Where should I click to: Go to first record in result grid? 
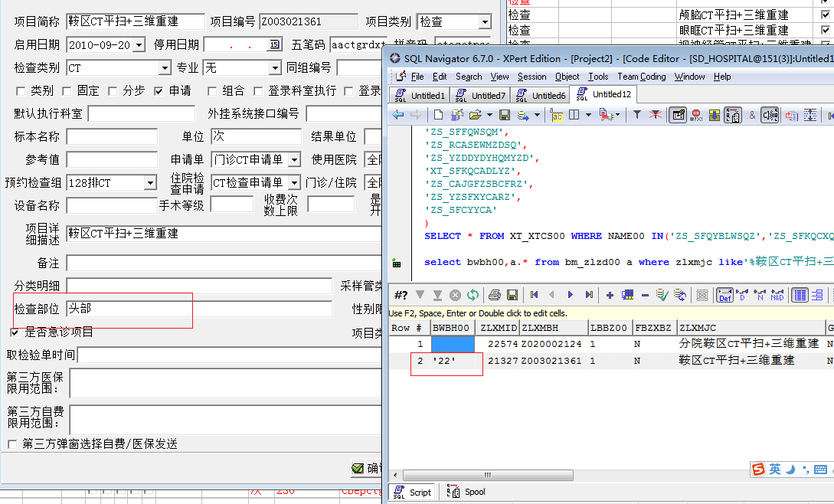534,295
